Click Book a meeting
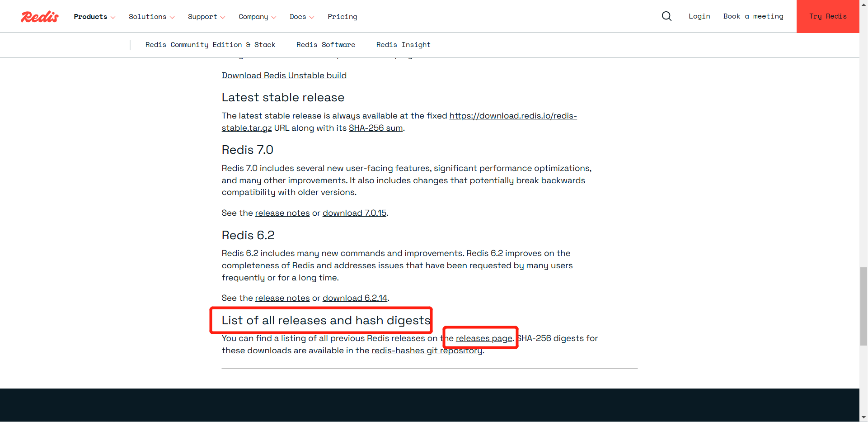 point(753,16)
